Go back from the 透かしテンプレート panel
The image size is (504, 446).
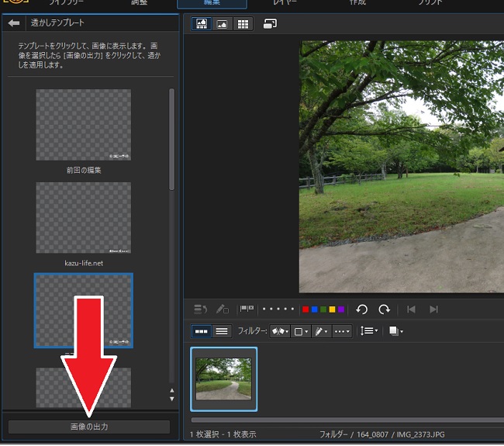point(14,22)
